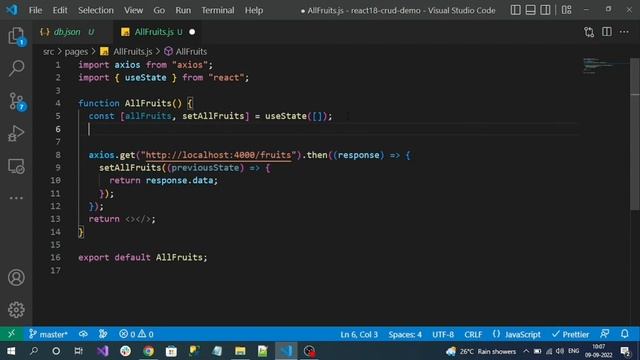Screen dimensions: 640x360
Task: Click 'return response.data;' text
Action: (x=164, y=180)
